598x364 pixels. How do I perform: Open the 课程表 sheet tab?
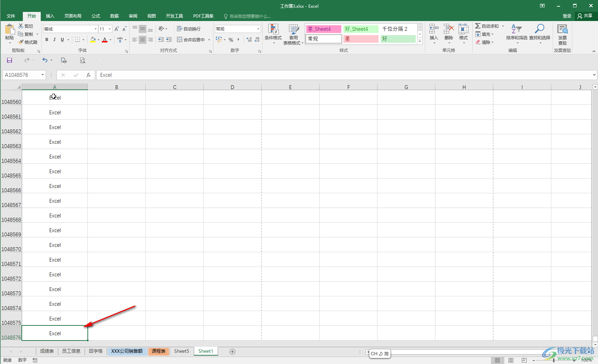159,351
